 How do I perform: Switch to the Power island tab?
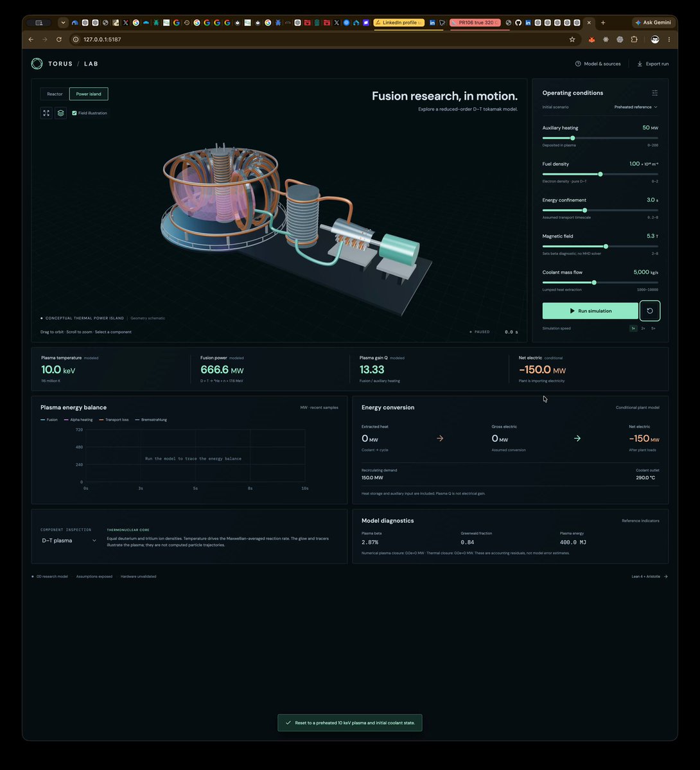[x=89, y=94]
